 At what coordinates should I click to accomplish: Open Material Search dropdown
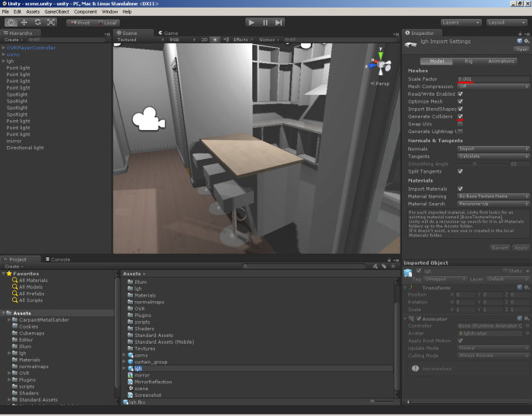[493, 204]
